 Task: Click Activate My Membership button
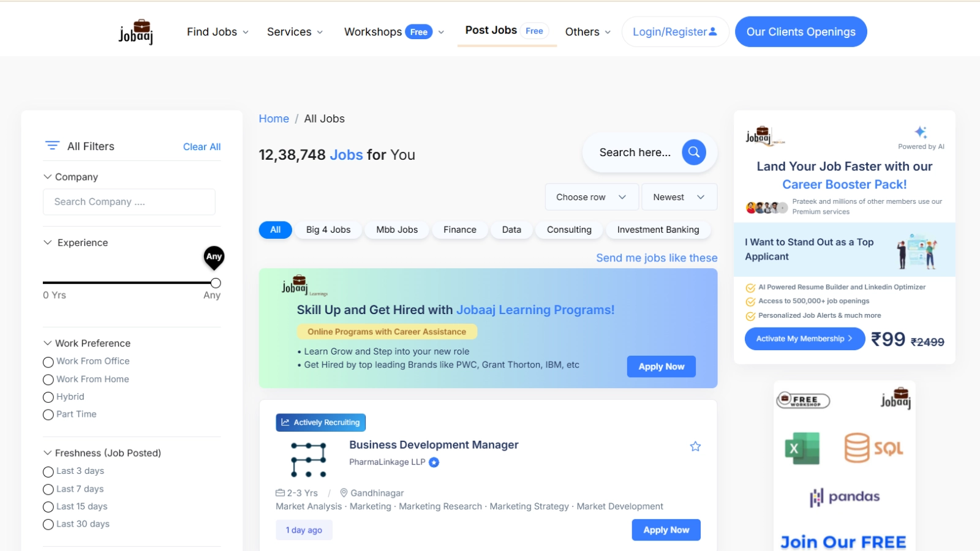pyautogui.click(x=804, y=339)
